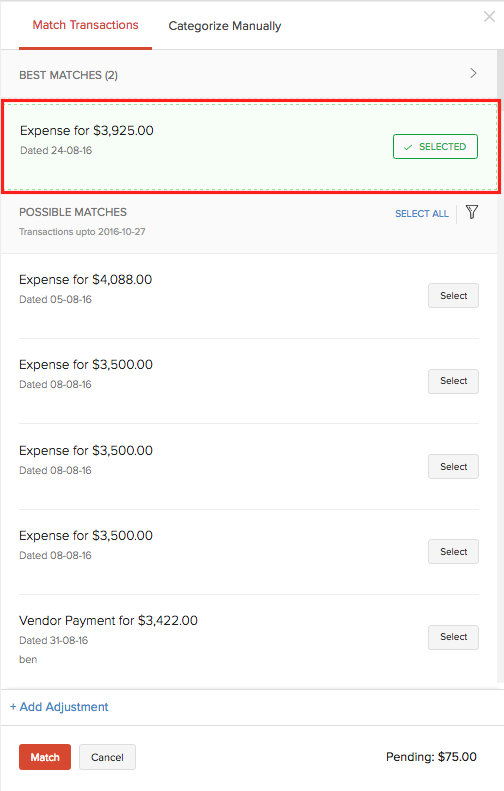Click the Possible Matches section heading
504x791 pixels.
(x=73, y=212)
